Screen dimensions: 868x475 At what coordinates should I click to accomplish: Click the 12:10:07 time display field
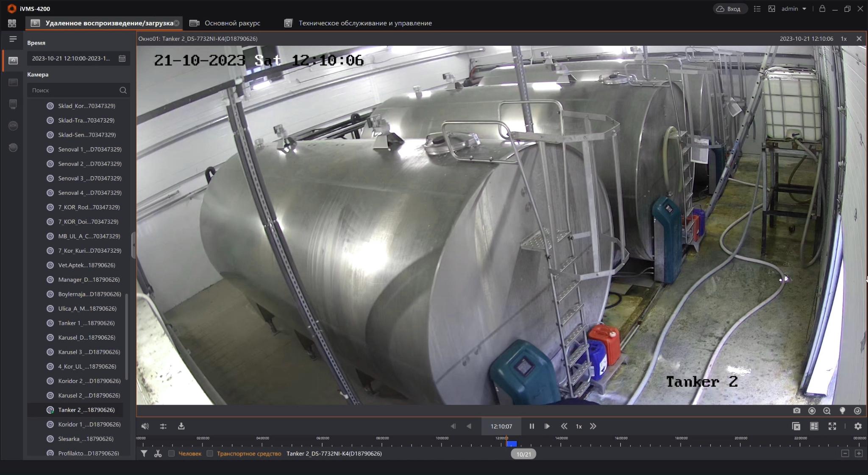(501, 426)
